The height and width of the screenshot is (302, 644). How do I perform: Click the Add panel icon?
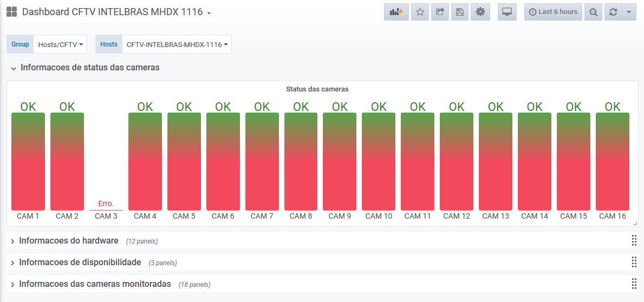(x=396, y=12)
